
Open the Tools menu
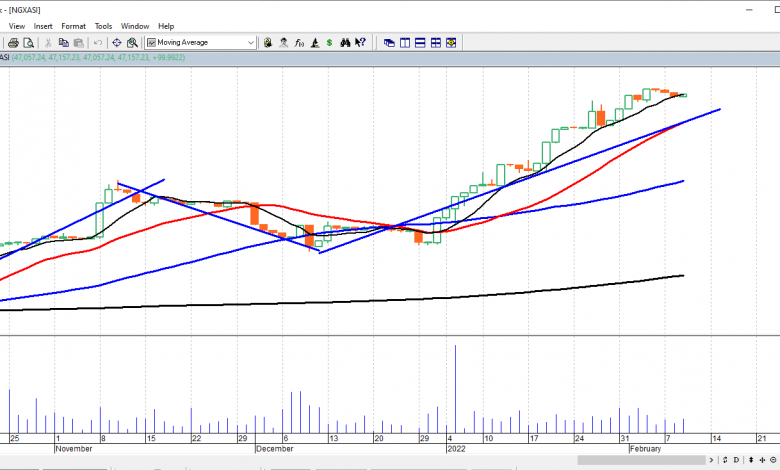[x=103, y=26]
